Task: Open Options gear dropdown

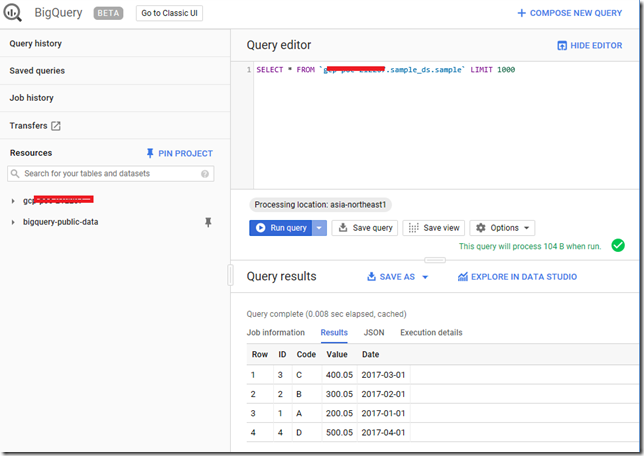Action: pos(502,228)
